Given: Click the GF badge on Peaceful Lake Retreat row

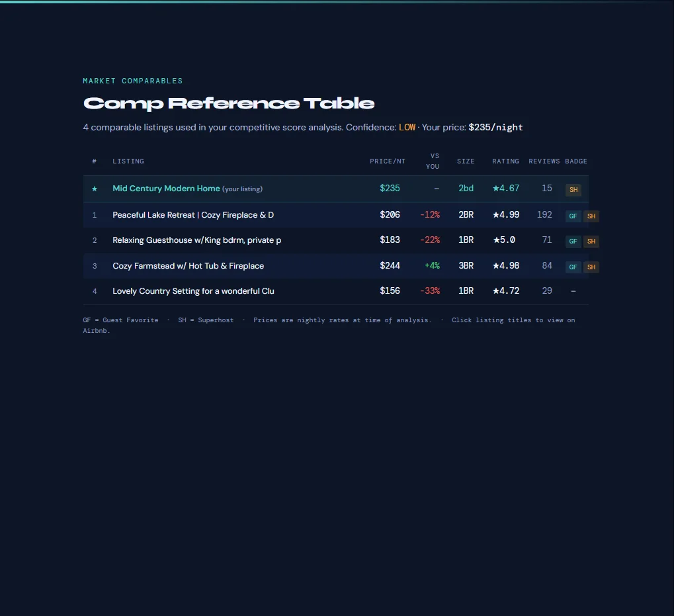Looking at the screenshot, I should click(573, 216).
